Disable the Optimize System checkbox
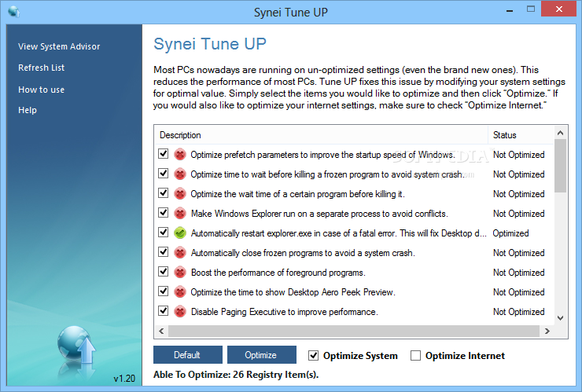 313,356
